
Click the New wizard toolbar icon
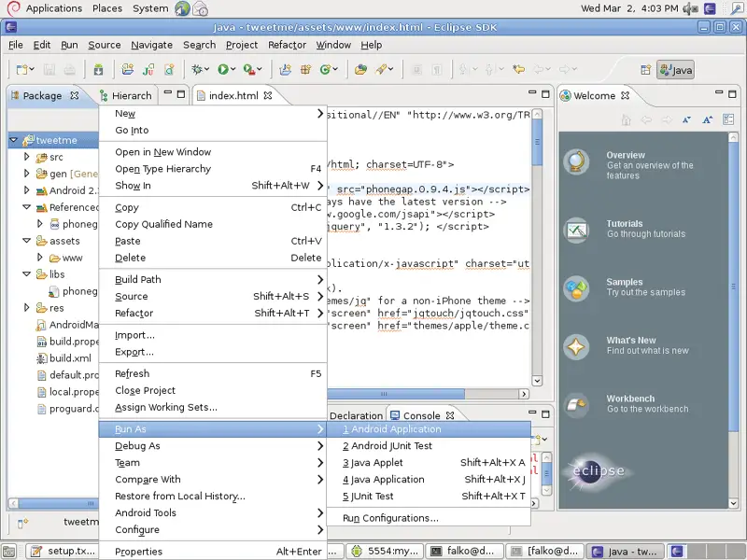pyautogui.click(x=21, y=69)
